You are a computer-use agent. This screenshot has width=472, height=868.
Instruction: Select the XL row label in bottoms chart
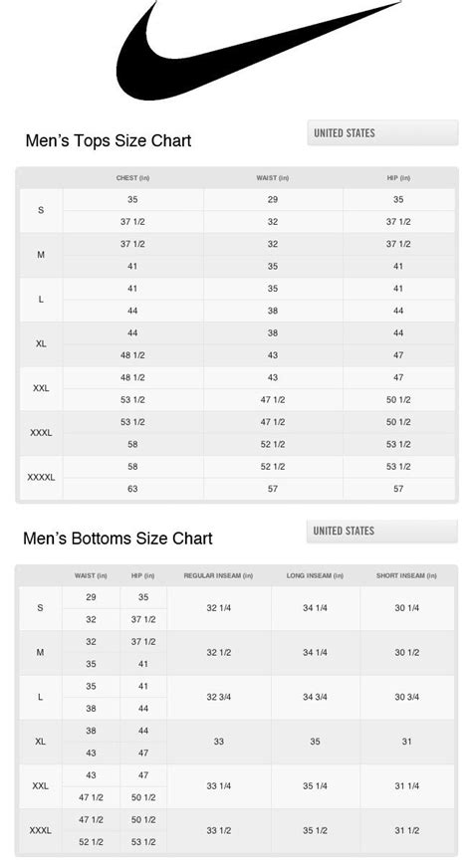pos(41,742)
